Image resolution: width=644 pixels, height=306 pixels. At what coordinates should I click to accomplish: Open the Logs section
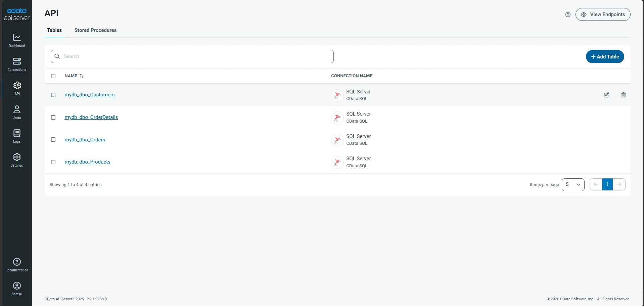17,136
